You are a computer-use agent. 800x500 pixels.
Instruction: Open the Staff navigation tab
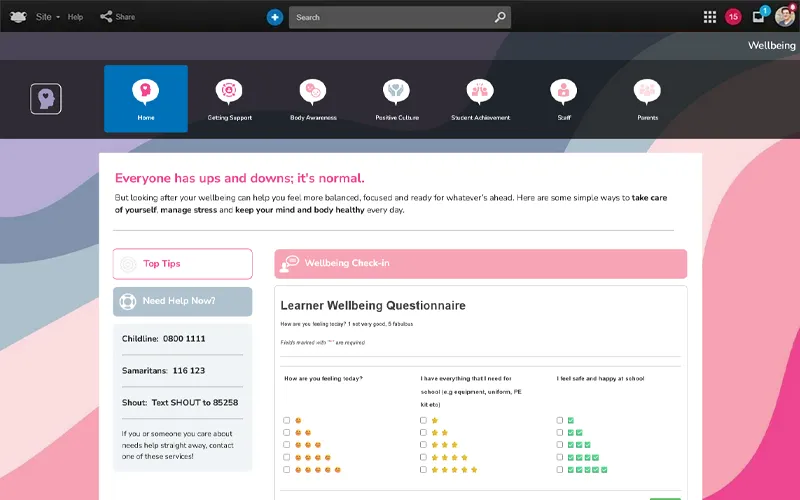coord(564,100)
